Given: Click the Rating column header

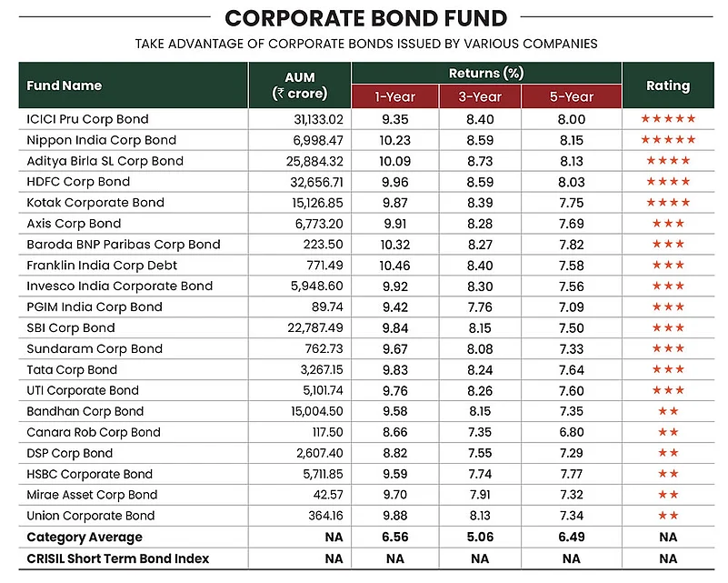Looking at the screenshot, I should (668, 85).
